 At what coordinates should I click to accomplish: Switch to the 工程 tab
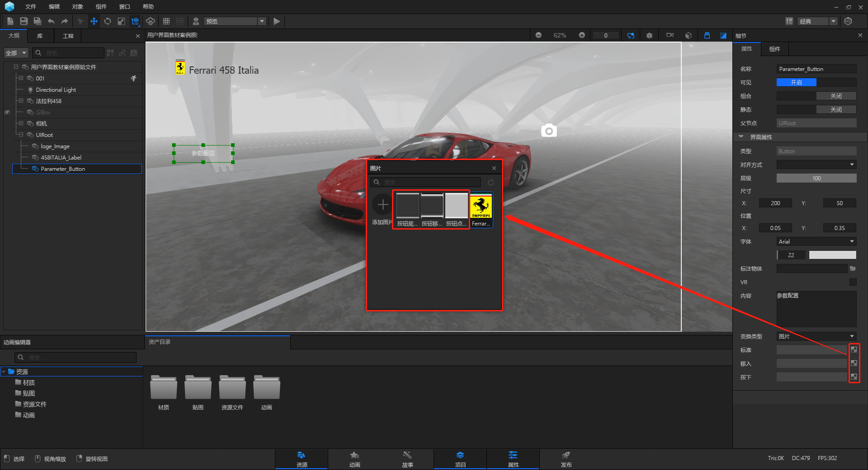coord(68,36)
